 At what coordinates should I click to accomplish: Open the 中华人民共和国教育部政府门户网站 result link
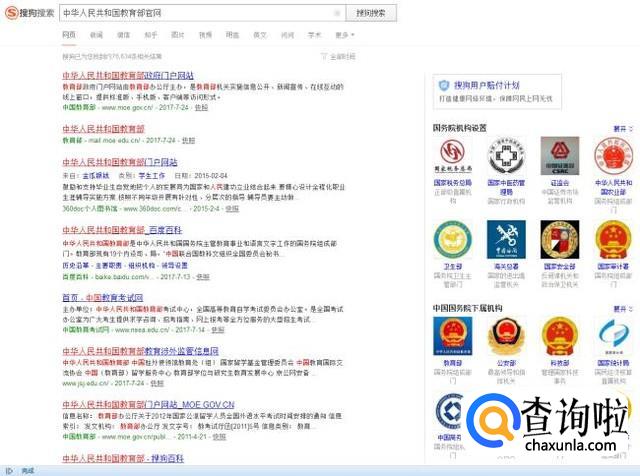click(128, 75)
